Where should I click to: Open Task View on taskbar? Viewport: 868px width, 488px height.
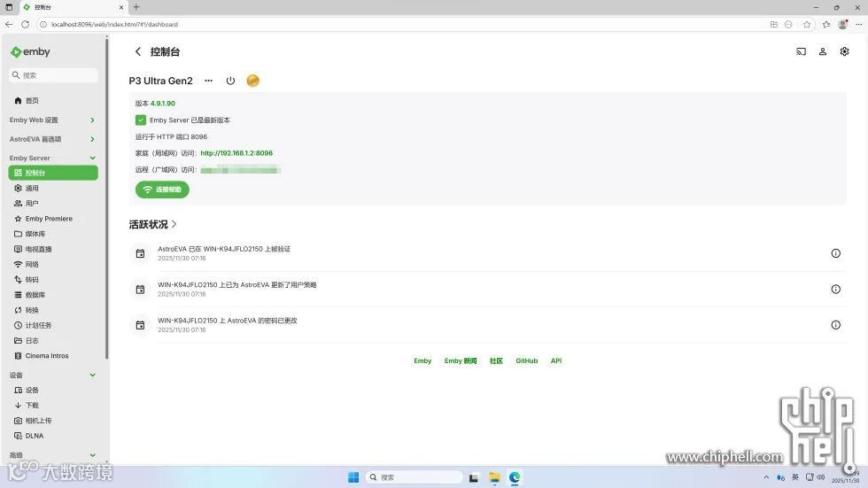click(473, 477)
